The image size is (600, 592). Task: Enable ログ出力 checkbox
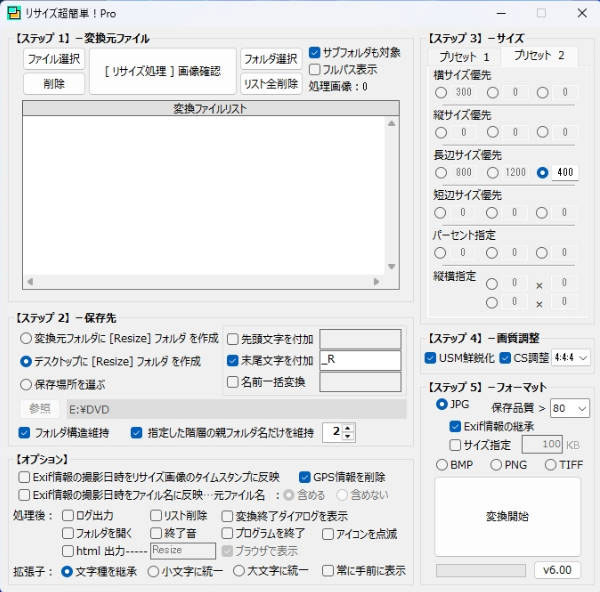coord(68,515)
